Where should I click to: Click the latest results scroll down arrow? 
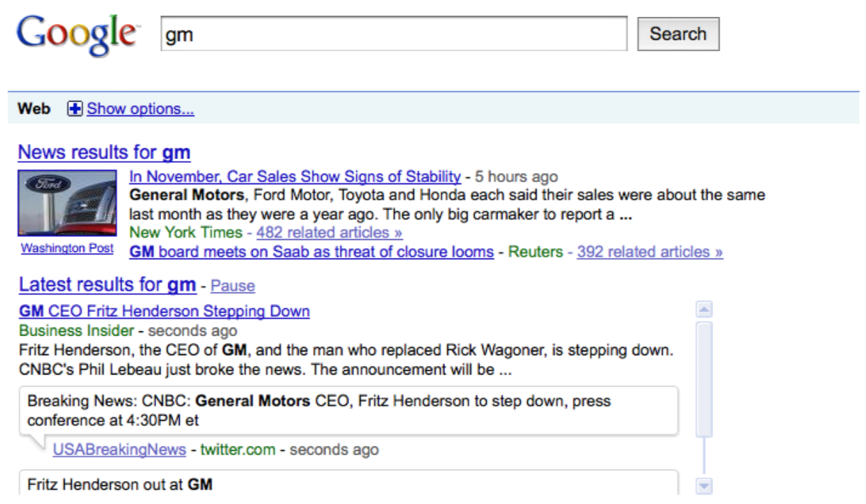(x=704, y=486)
